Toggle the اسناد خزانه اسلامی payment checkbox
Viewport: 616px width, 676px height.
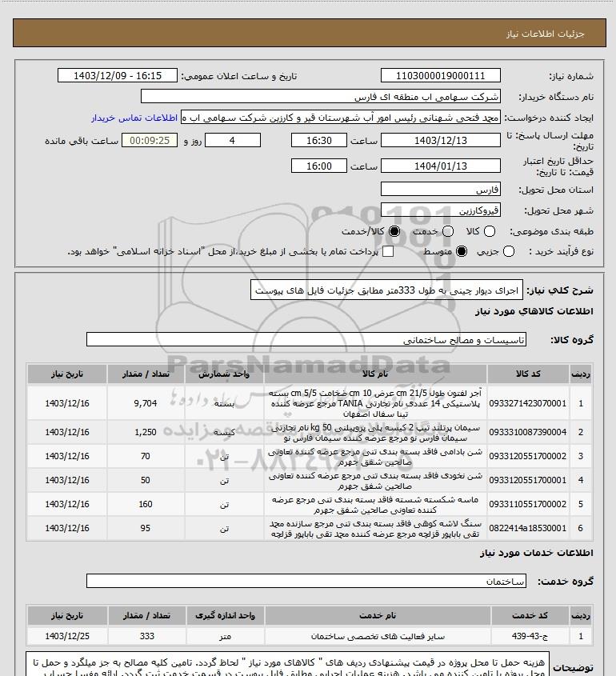[388, 251]
